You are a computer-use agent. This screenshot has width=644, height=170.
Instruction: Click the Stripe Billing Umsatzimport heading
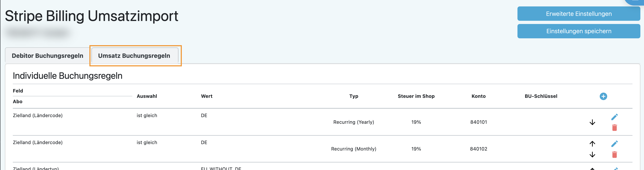point(92,16)
